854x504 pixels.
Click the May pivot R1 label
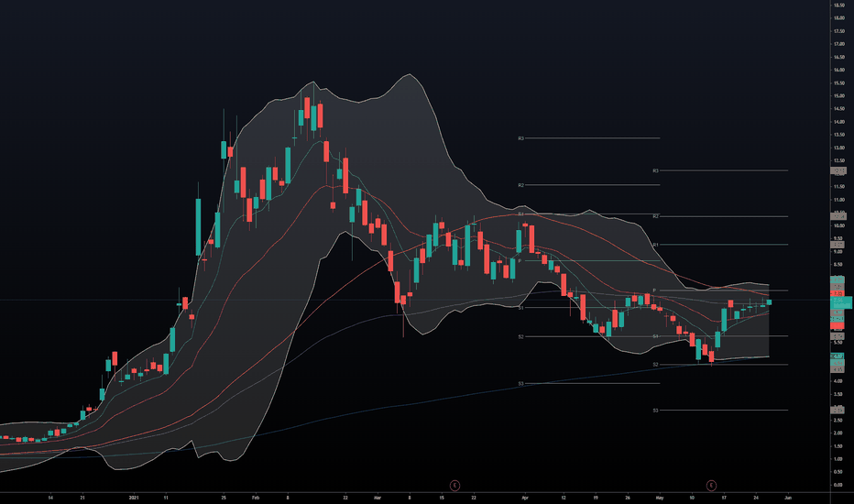(656, 245)
